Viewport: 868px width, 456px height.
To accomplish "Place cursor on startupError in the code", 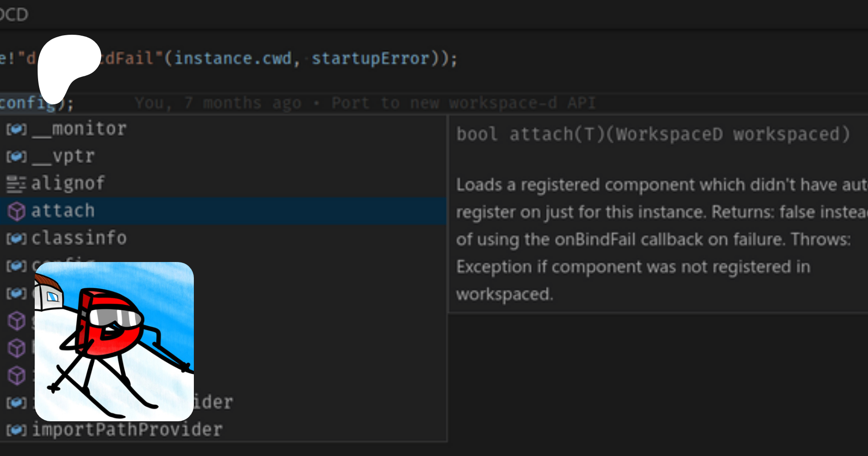I will tap(370, 58).
